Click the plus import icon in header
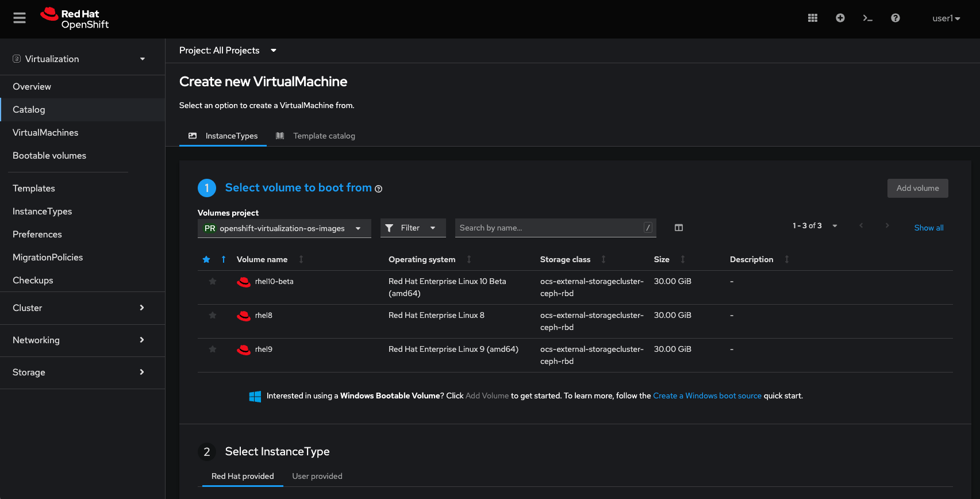The image size is (980, 499). 840,18
